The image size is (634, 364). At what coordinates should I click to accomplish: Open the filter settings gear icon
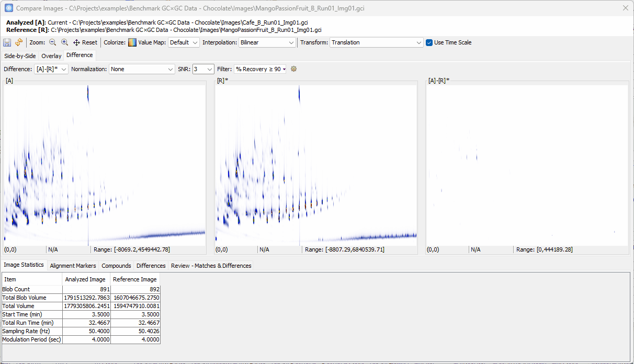coord(293,69)
